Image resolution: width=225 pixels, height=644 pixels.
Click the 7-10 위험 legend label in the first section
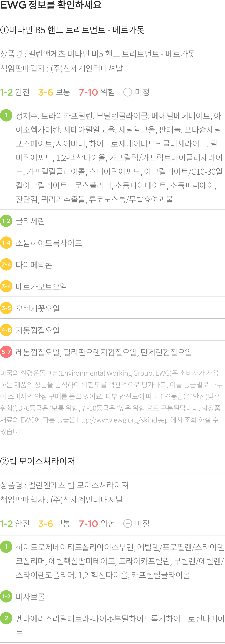click(x=97, y=92)
